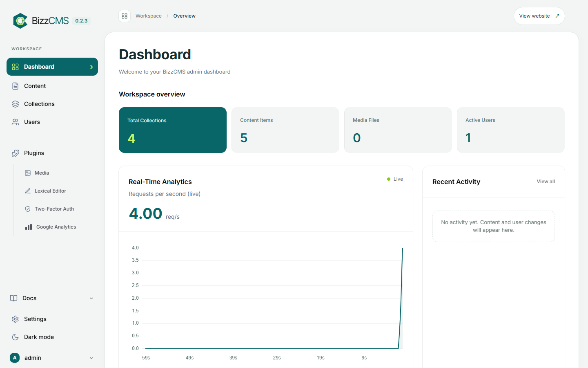Click the Dashboard item arrow chevron
This screenshot has height=368, width=588.
(91, 67)
